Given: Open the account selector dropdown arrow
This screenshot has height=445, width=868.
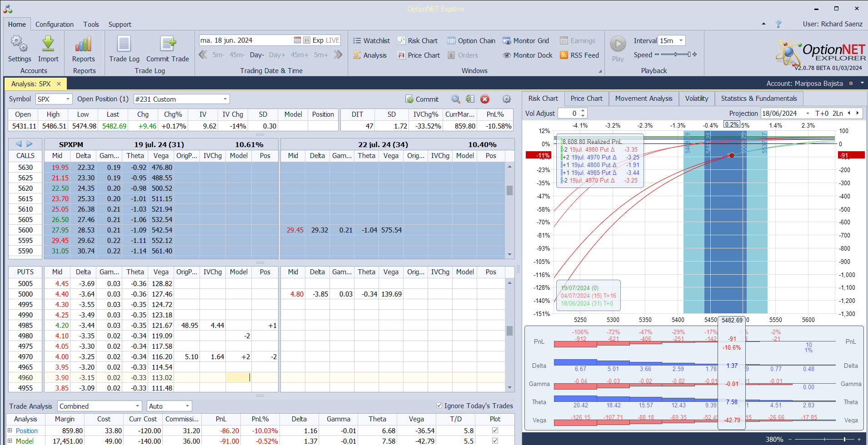Looking at the screenshot, I should coord(862,84).
